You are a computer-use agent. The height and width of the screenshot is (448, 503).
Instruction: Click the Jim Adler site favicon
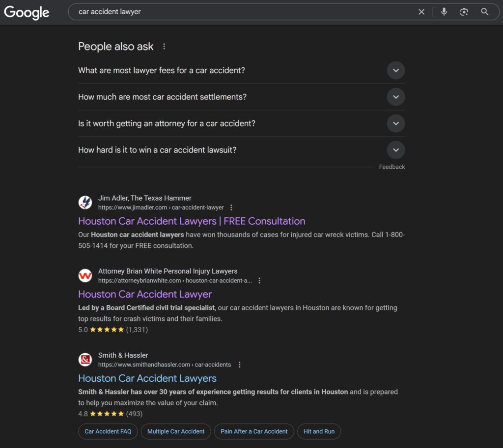tap(85, 203)
